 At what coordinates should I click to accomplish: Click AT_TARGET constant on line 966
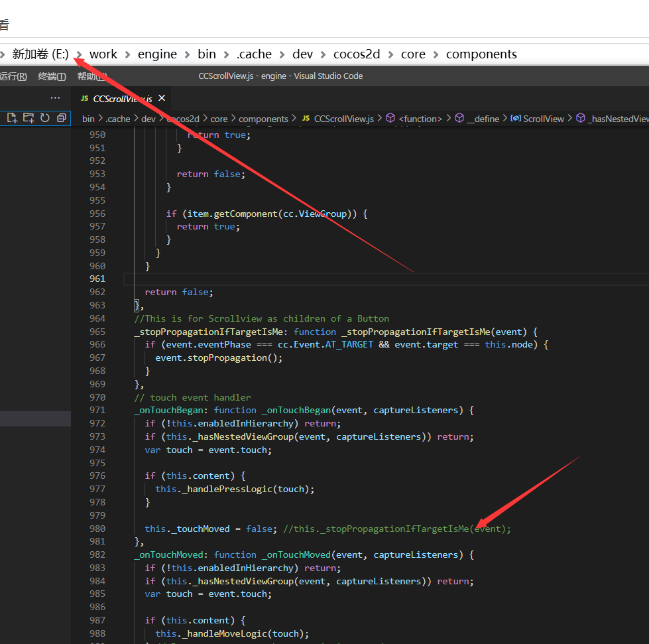(x=349, y=345)
